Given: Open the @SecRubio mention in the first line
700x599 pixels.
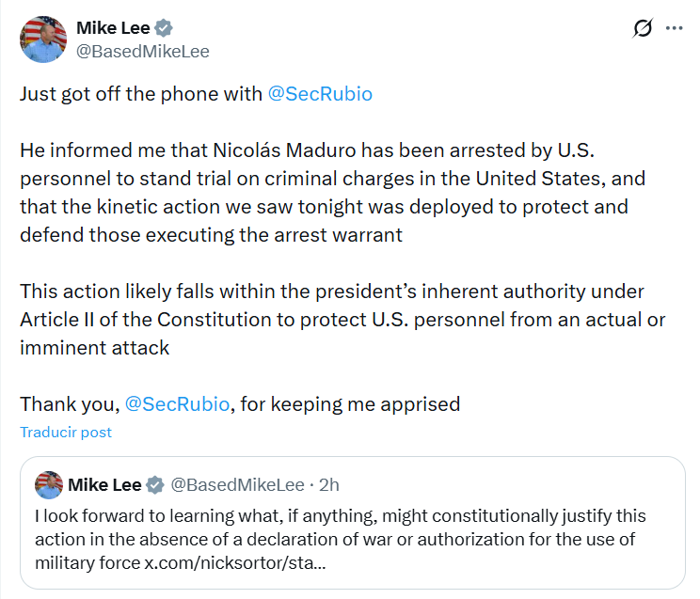Looking at the screenshot, I should pyautogui.click(x=320, y=95).
